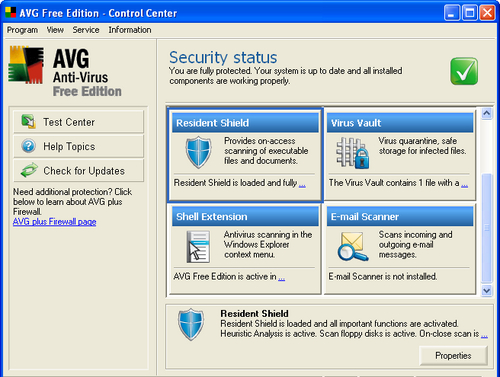Click the green arrows update icon
Screen dimensions: 500x377
click(x=29, y=170)
